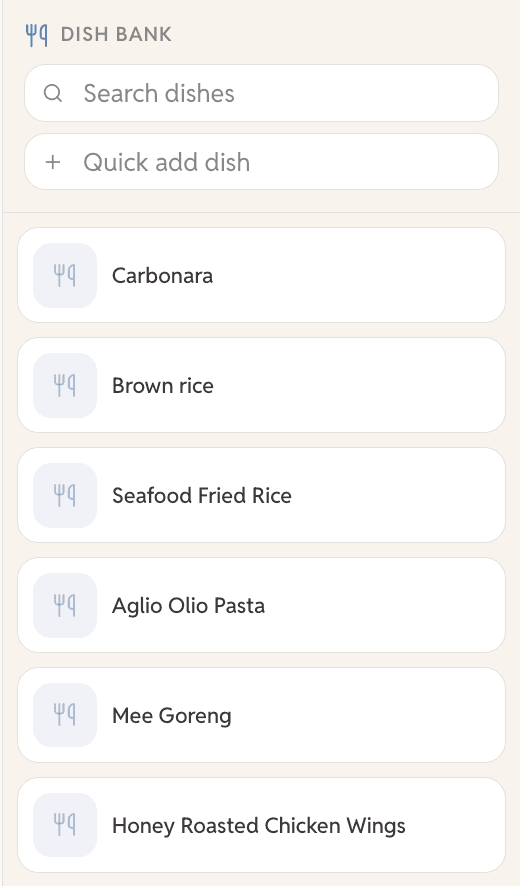Open Honey Roasted Chicken Wings dish
Screen dimensions: 520x886
(x=262, y=826)
